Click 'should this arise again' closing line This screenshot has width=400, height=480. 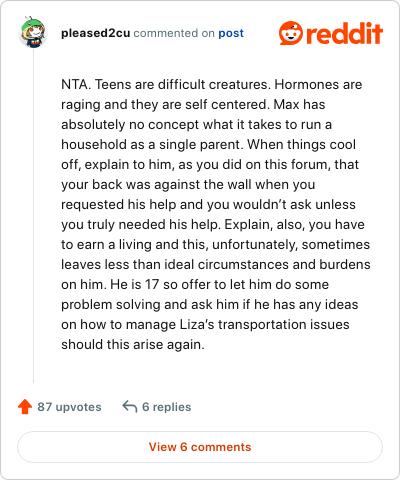pyautogui.click(x=133, y=345)
